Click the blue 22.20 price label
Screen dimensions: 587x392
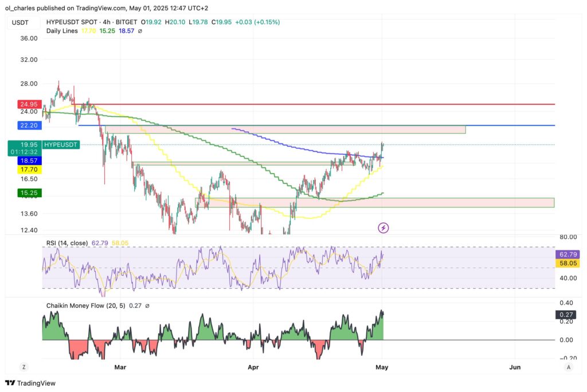(x=29, y=125)
